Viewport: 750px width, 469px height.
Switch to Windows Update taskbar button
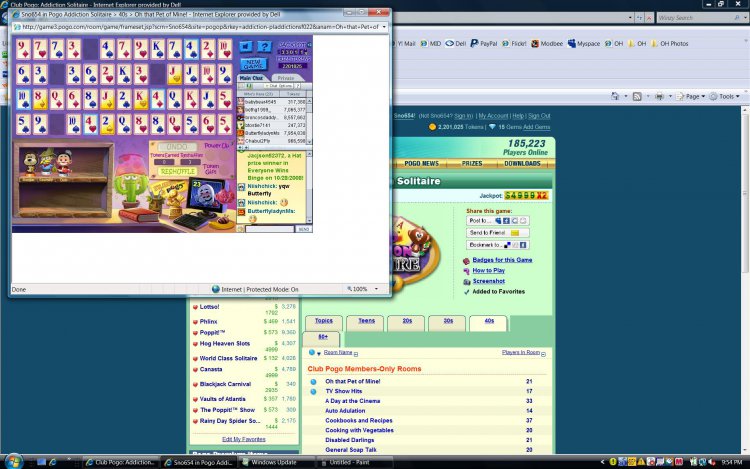(x=277, y=462)
